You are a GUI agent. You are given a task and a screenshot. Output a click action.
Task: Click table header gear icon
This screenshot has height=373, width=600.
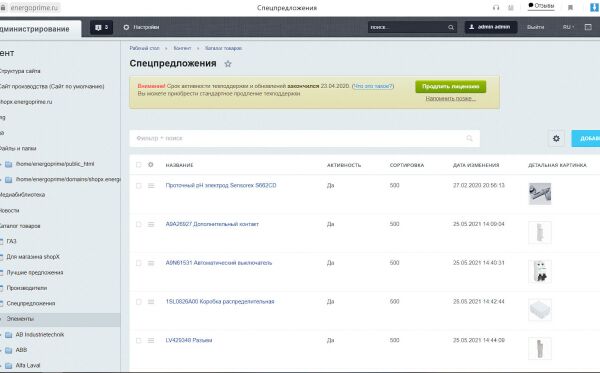tap(151, 165)
